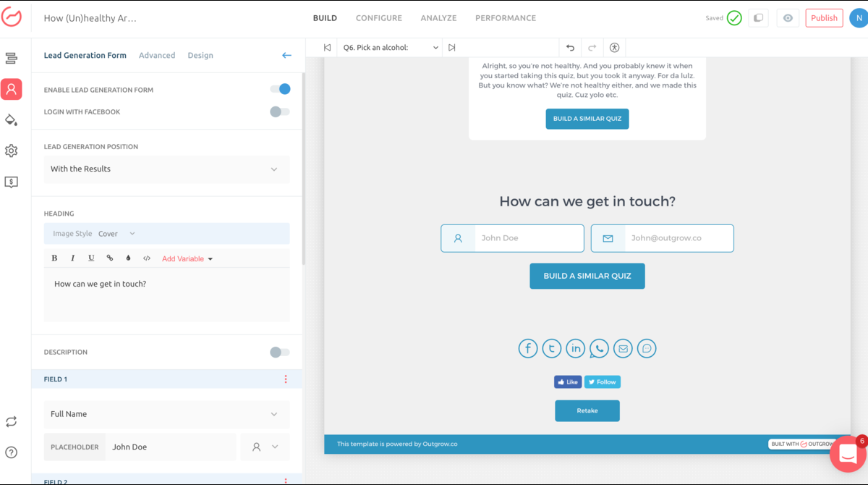This screenshot has height=485, width=868.
Task: Open the preview eye icon
Action: pyautogui.click(x=788, y=18)
